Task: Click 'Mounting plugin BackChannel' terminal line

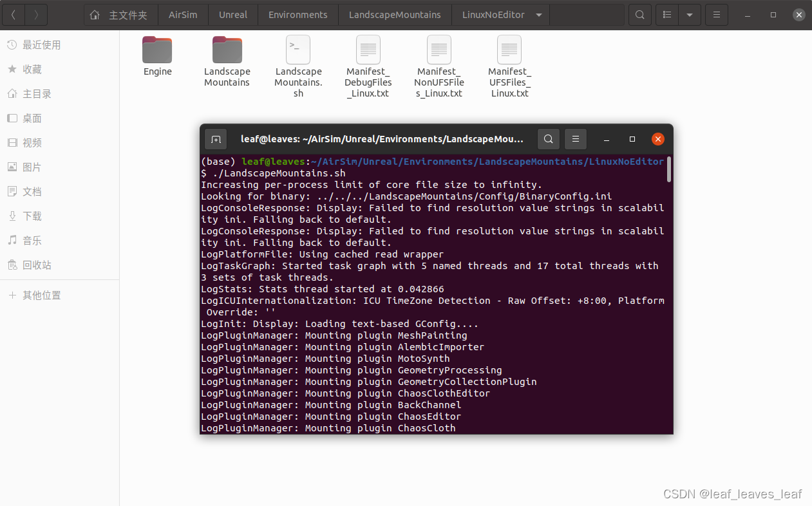Action: [x=331, y=405]
